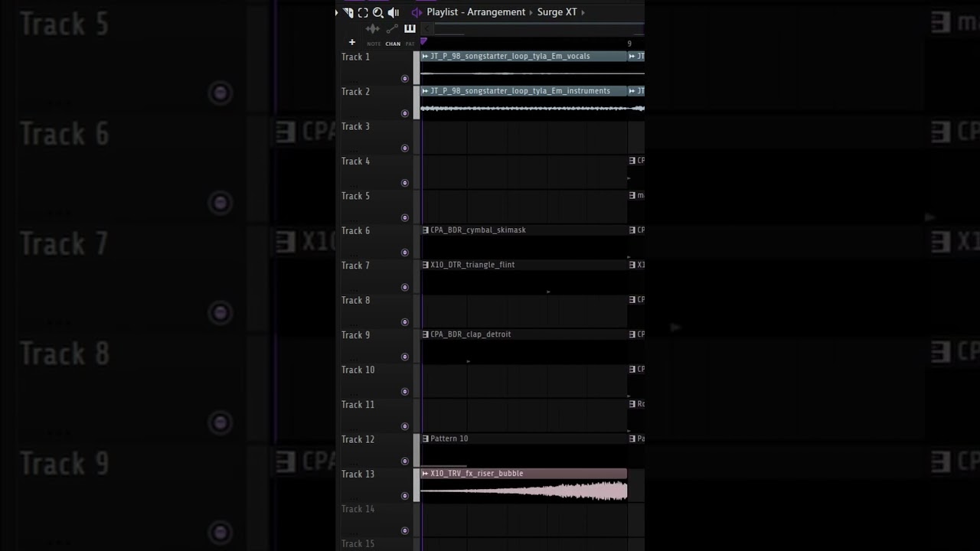980x551 pixels.
Task: Select the Track 6 header label
Action: pos(355,231)
